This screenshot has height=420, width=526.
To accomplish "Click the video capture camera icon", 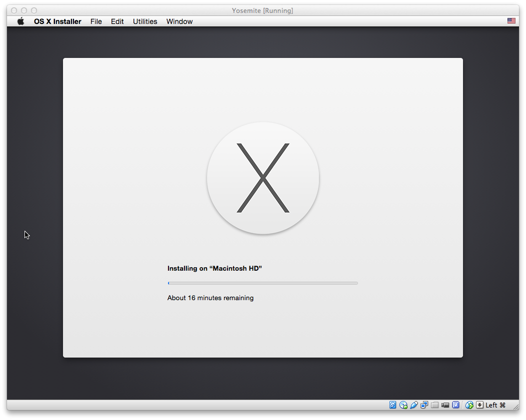I will coord(445,405).
